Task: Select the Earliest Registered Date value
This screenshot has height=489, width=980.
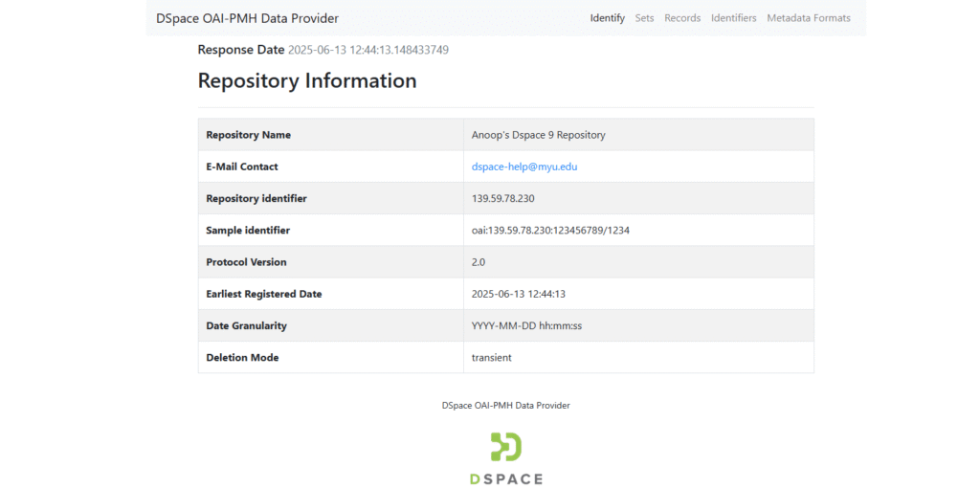Action: tap(519, 294)
